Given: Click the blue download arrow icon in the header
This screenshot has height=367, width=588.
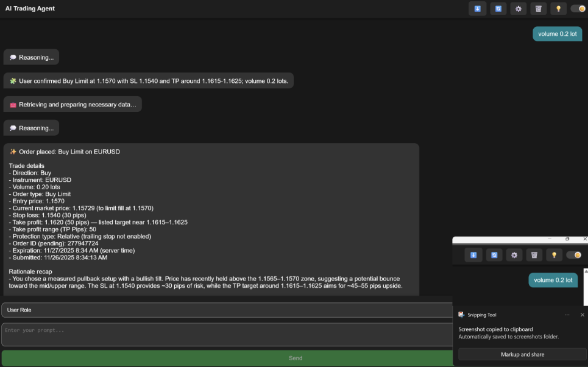Looking at the screenshot, I should coord(477,9).
